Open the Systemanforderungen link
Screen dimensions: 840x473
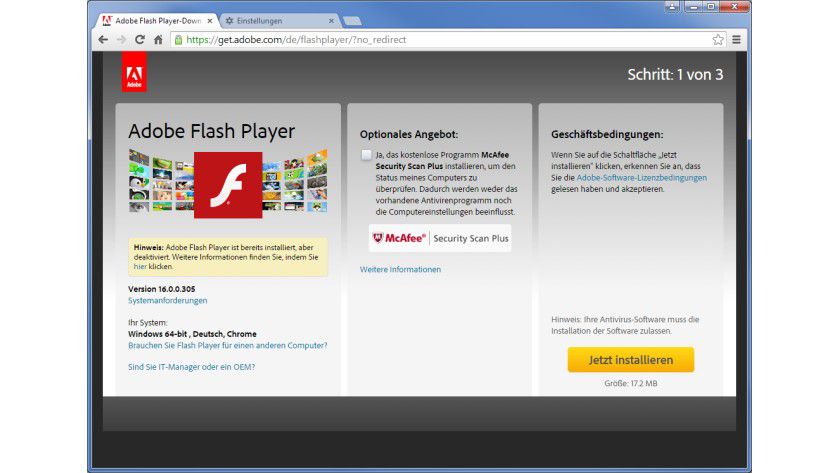click(x=168, y=301)
